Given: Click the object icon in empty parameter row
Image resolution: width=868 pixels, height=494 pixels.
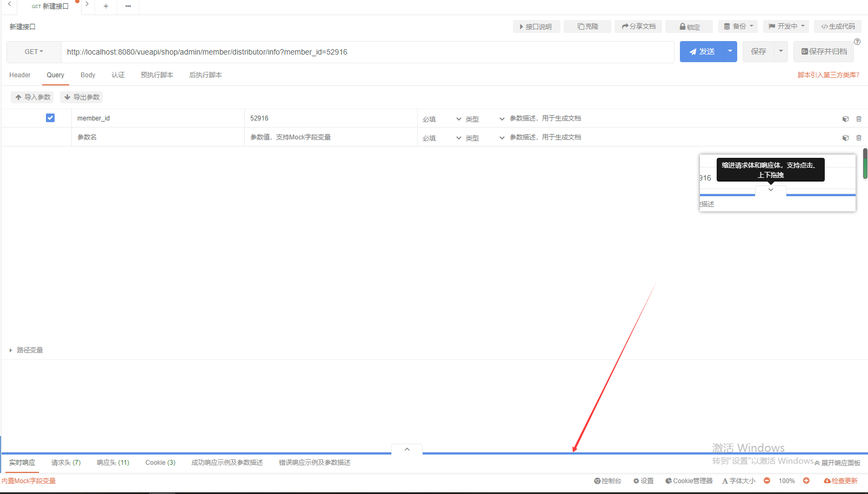Looking at the screenshot, I should (845, 138).
